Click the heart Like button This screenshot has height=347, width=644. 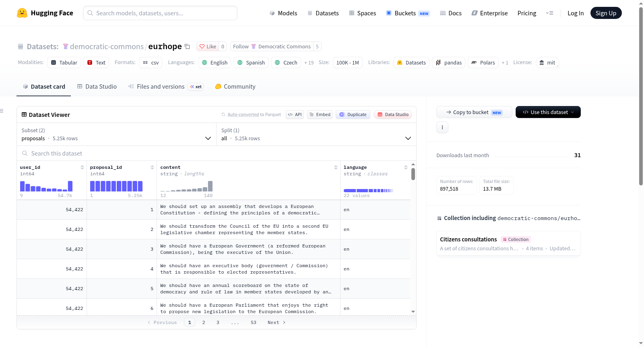pyautogui.click(x=208, y=46)
